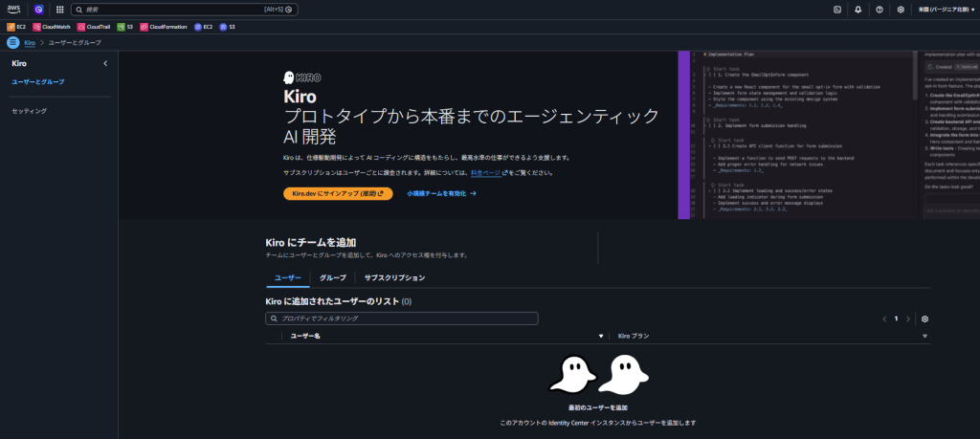
Task: Open the AWS services grid menu
Action: pyautogui.click(x=60, y=10)
